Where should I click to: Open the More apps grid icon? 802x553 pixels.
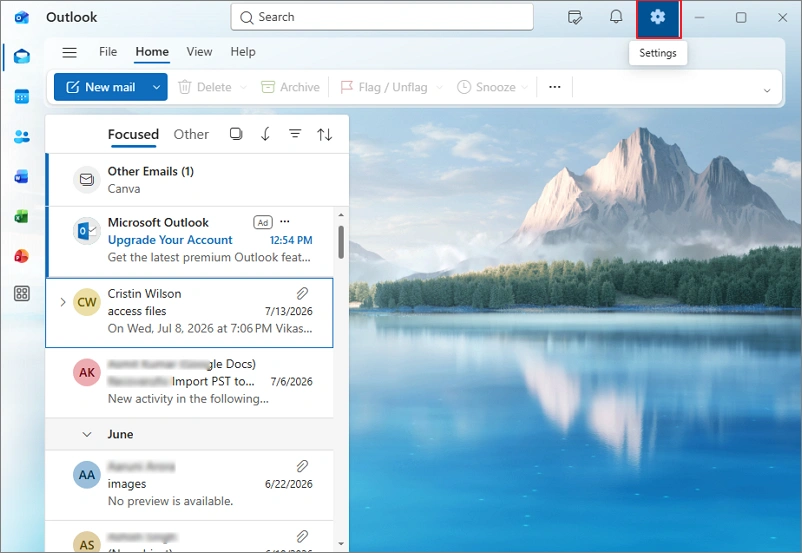21,294
